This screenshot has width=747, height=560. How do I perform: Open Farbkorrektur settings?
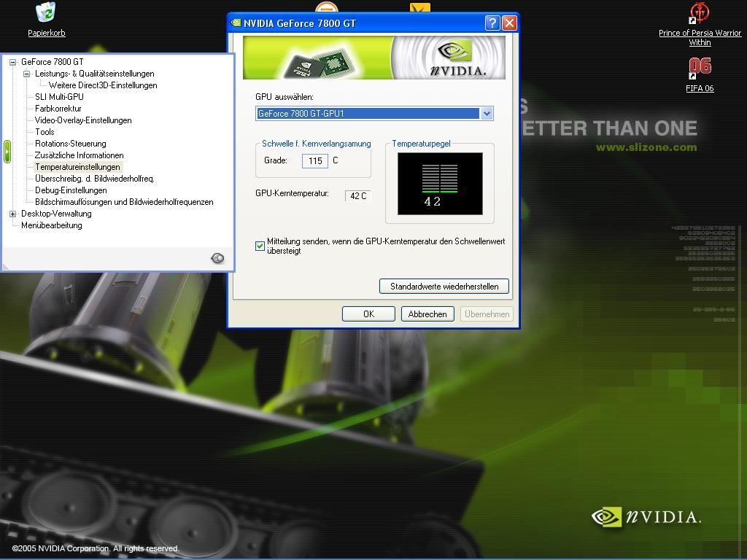click(x=58, y=109)
